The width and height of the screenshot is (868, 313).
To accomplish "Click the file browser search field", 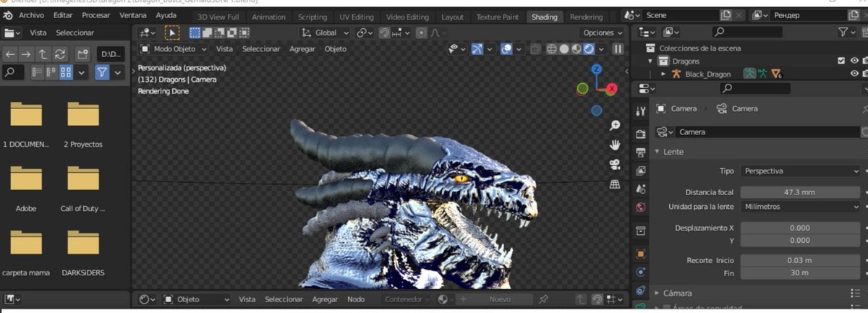I will point(12,72).
